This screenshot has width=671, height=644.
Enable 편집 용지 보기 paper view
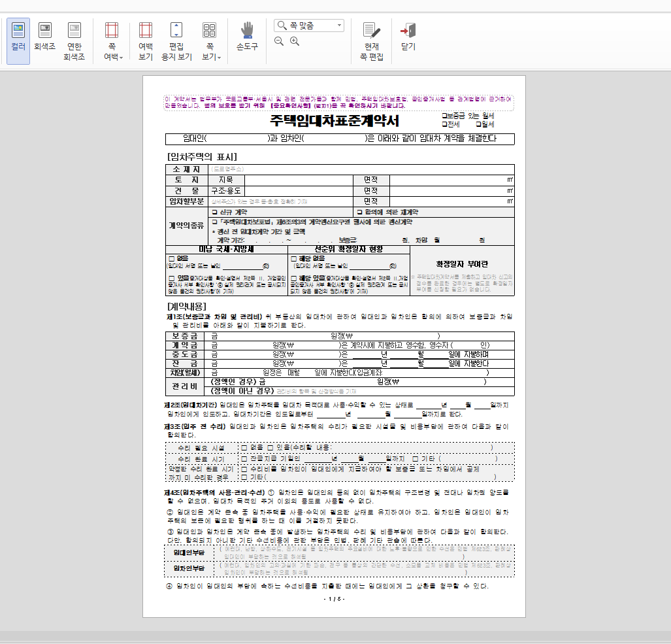tap(176, 41)
